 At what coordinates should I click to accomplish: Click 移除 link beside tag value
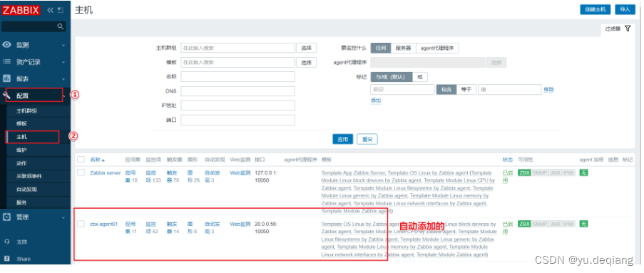click(x=548, y=90)
